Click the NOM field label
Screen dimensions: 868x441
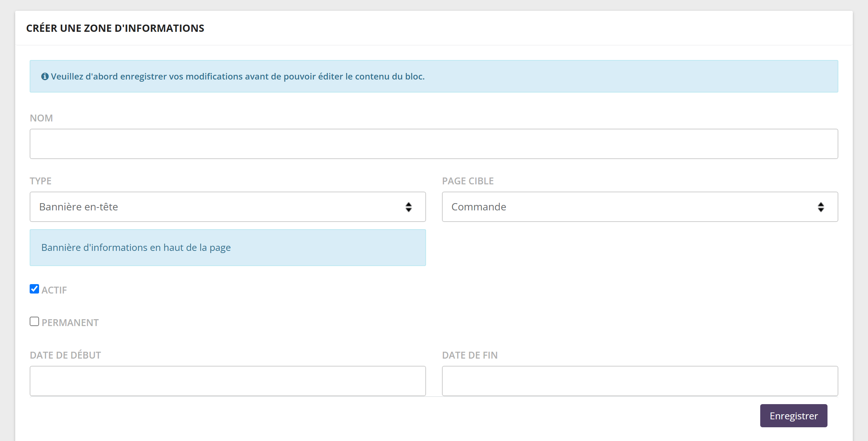[41, 118]
